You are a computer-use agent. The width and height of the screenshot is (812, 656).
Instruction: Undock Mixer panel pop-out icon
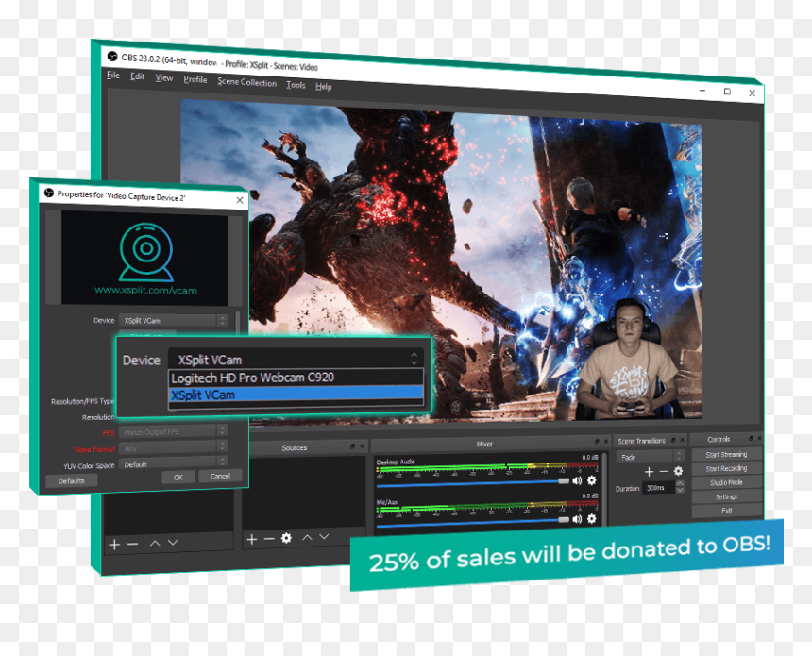597,442
